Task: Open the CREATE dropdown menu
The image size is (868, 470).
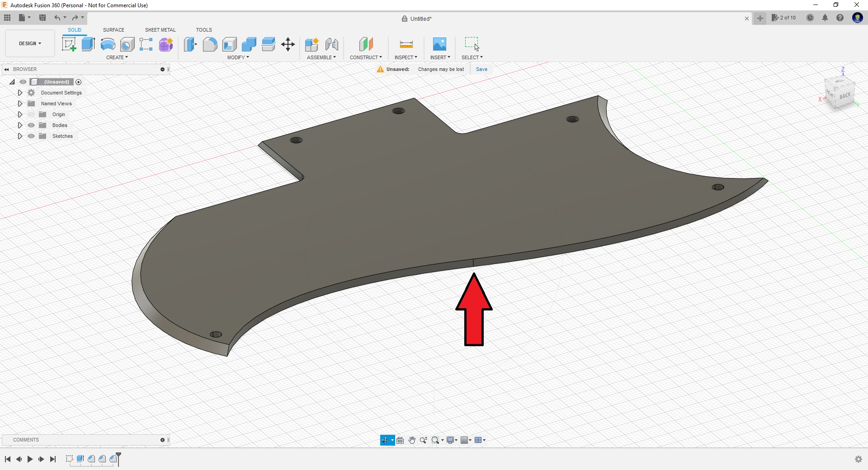Action: click(x=117, y=57)
